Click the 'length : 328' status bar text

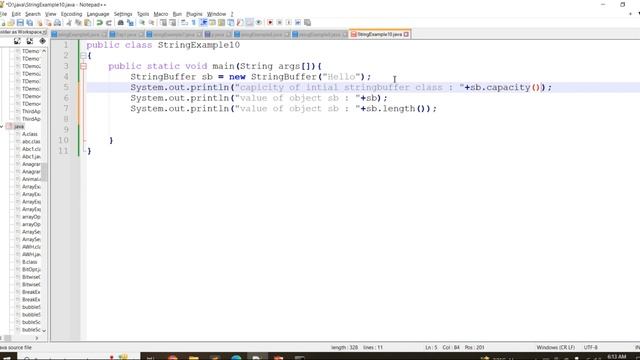pos(344,347)
